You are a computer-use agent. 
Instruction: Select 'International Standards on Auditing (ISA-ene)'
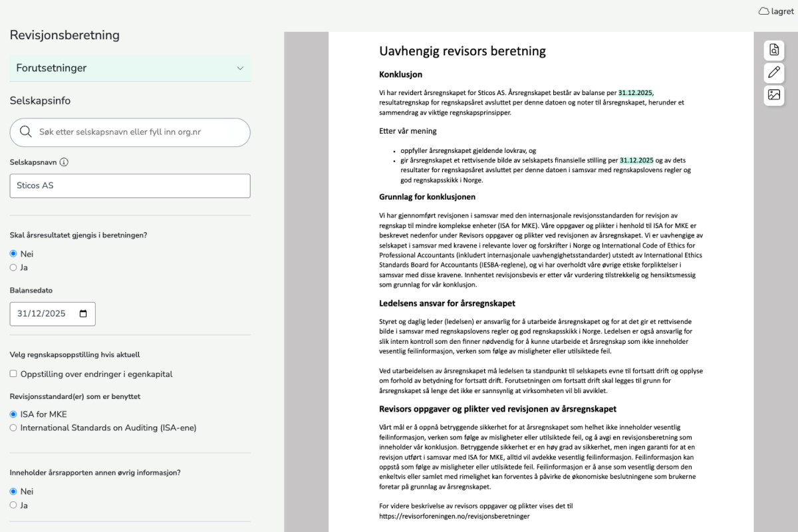point(12,428)
